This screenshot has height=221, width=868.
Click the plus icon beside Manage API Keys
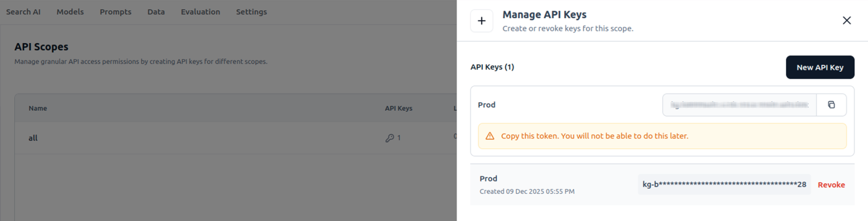(x=481, y=21)
